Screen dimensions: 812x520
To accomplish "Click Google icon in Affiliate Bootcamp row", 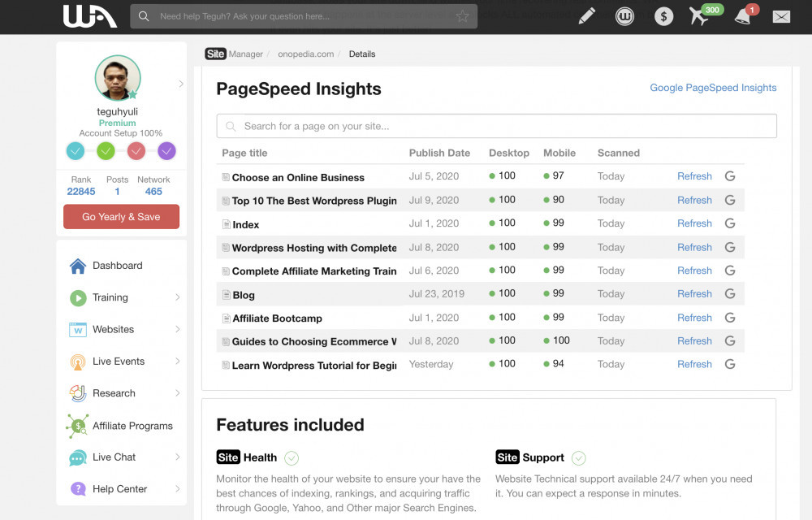I will 730,318.
